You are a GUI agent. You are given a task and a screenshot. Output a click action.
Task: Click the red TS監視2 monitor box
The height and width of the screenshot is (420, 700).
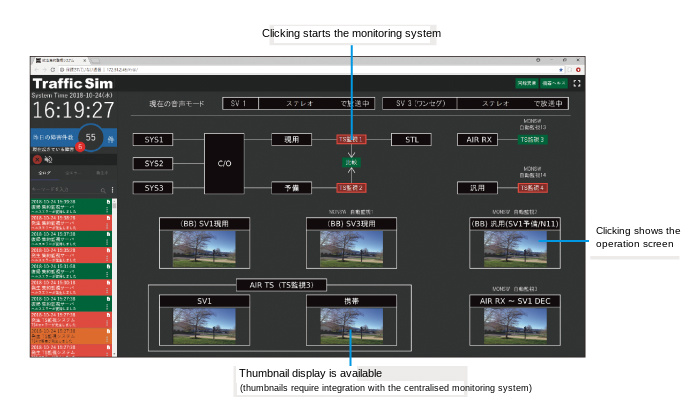[x=351, y=188]
